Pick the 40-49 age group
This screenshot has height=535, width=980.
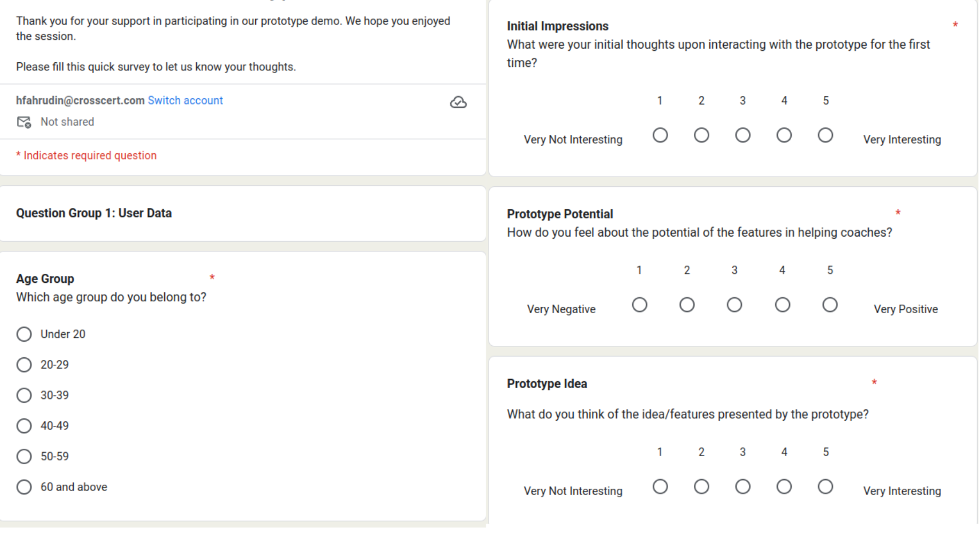coord(24,426)
